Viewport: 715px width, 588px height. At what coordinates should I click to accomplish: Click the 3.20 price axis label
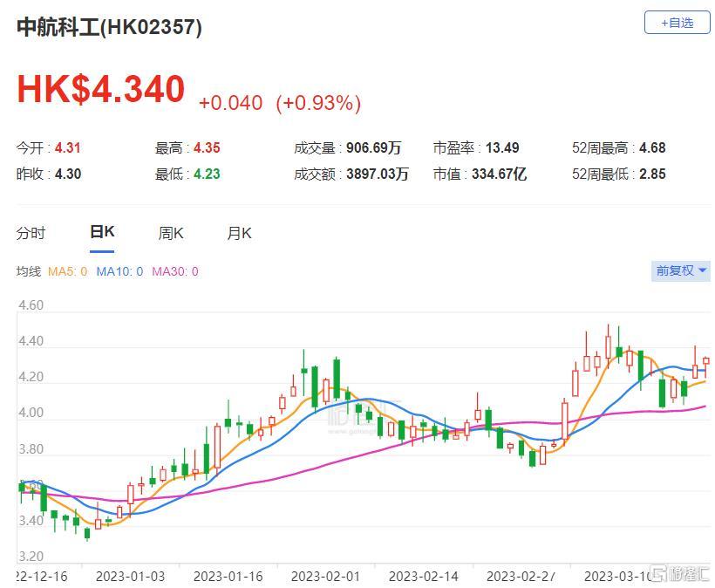[31, 557]
